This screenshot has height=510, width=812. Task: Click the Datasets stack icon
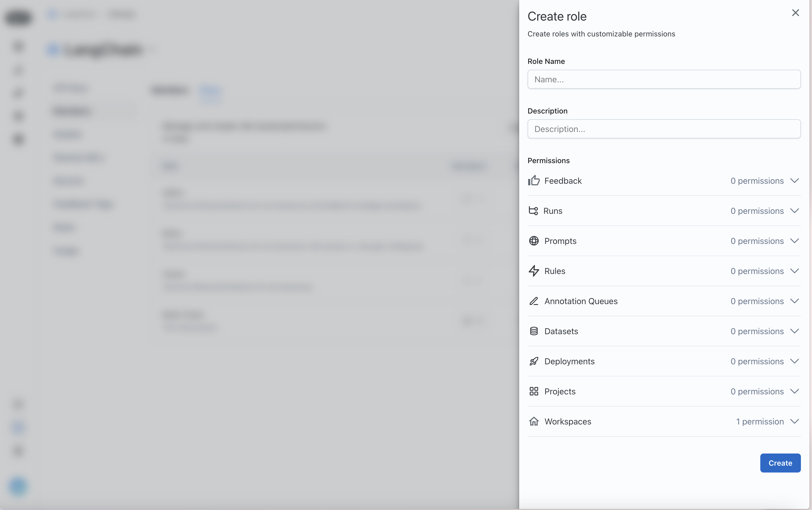point(533,330)
